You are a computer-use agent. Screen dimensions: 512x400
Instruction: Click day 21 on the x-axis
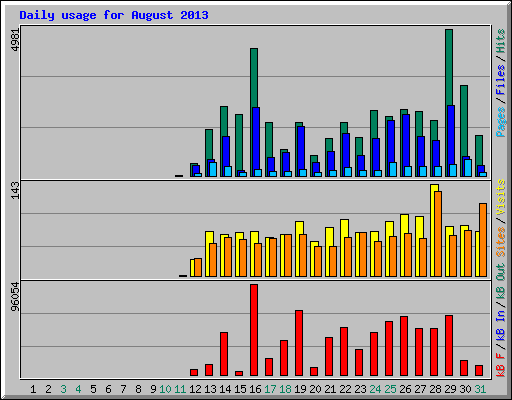(330, 389)
